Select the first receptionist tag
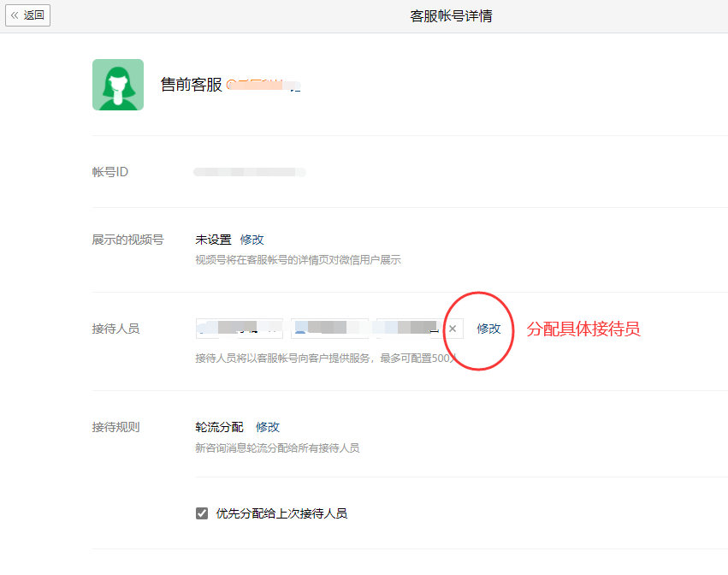Screen dimensions: 728x575 coord(239,329)
